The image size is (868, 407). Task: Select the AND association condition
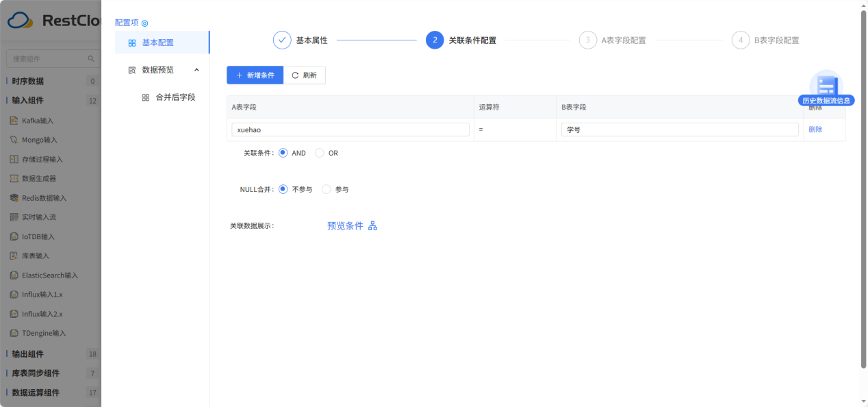pos(283,153)
